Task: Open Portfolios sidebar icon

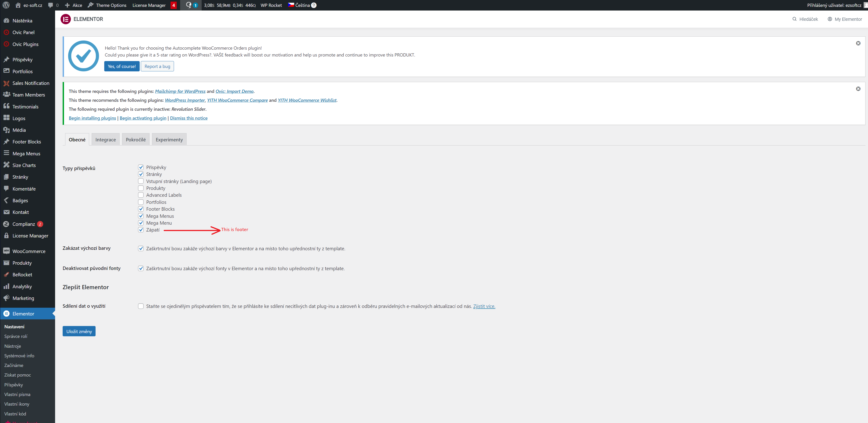Action: 6,71
